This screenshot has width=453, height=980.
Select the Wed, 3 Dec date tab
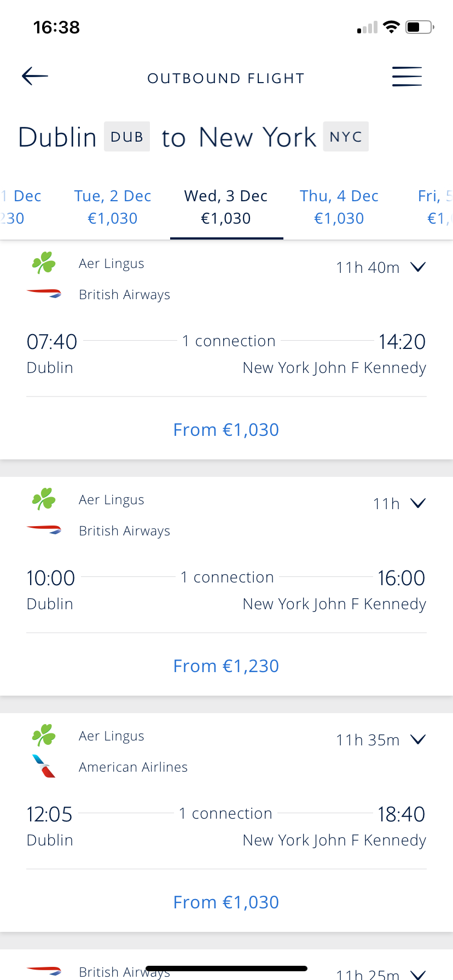[x=226, y=207]
